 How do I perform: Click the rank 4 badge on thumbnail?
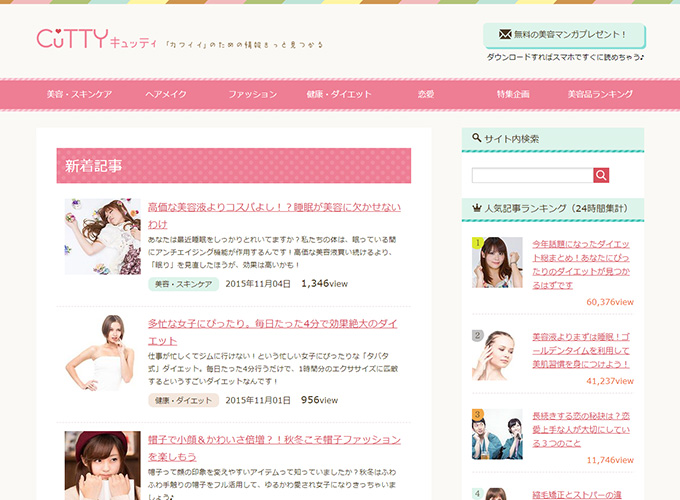tap(477, 493)
